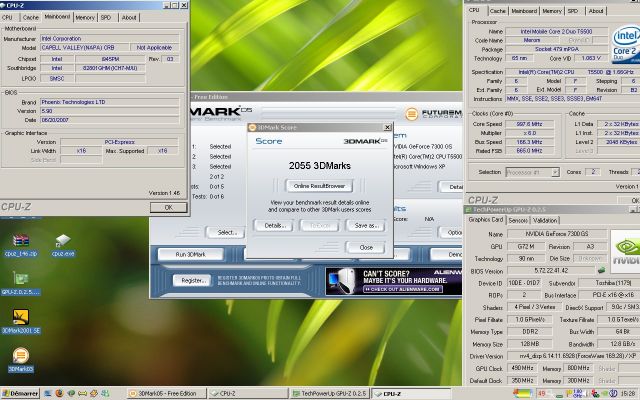Image resolution: width=640 pixels, height=400 pixels.
Task: Open the cpuz_146.zip archive desktop icon
Action: [x=20, y=245]
